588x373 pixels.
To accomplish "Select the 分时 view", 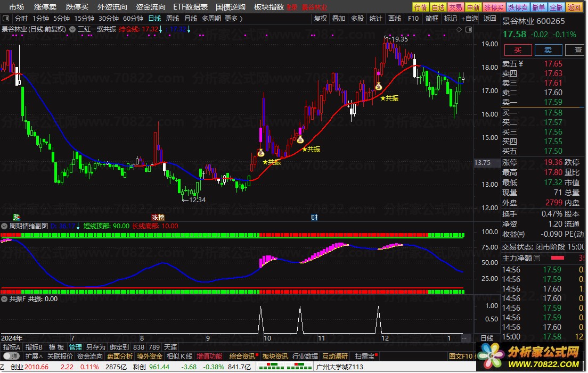I will (21, 18).
